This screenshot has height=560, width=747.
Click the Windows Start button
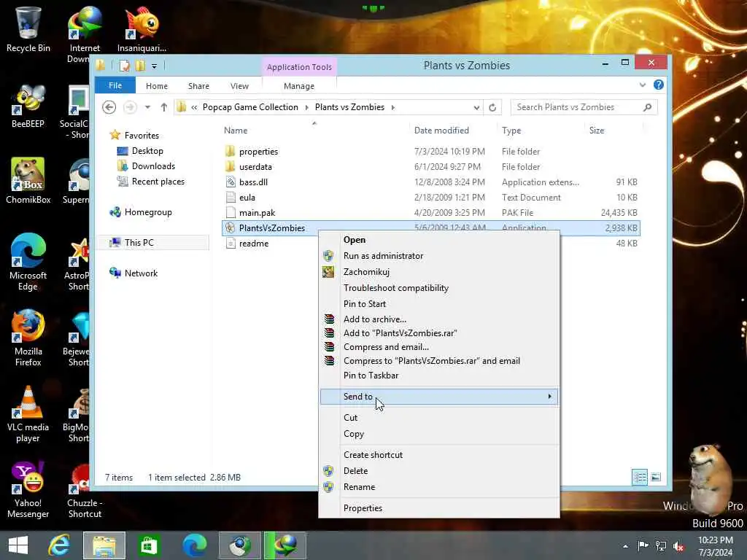click(x=18, y=545)
